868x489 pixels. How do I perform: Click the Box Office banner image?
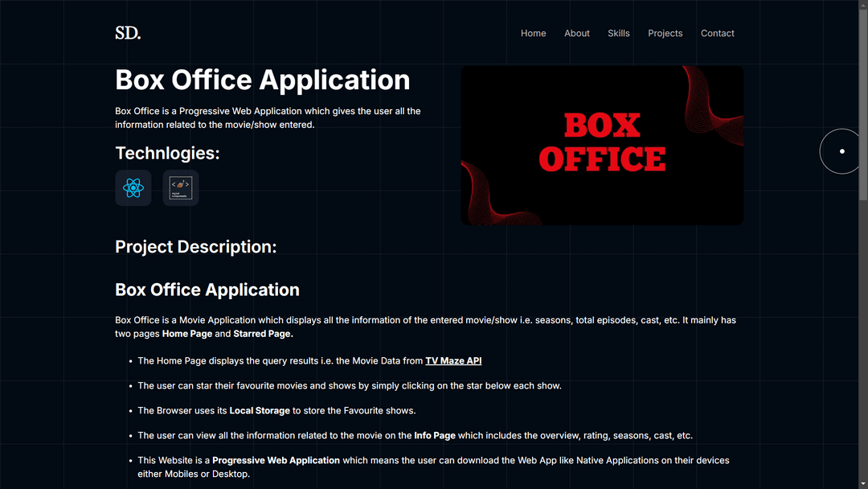point(601,145)
